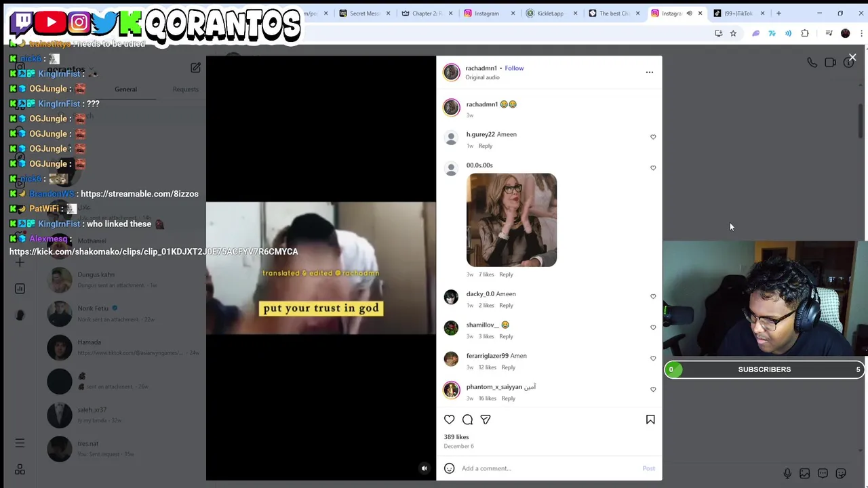This screenshot has height=488, width=868.
Task: View the 12 likes on ferrarriglazer99's comment
Action: 488,367
